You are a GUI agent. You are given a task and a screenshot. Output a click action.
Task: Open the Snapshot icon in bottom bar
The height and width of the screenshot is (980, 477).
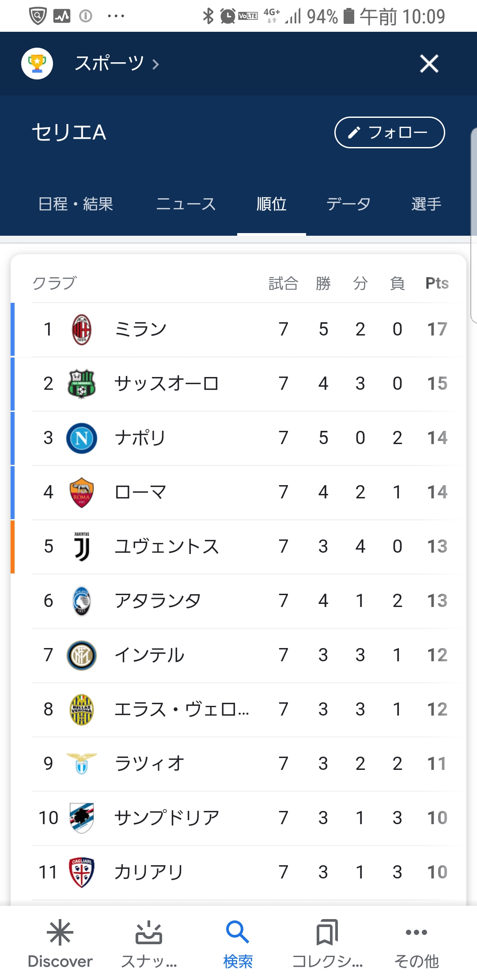point(149,932)
